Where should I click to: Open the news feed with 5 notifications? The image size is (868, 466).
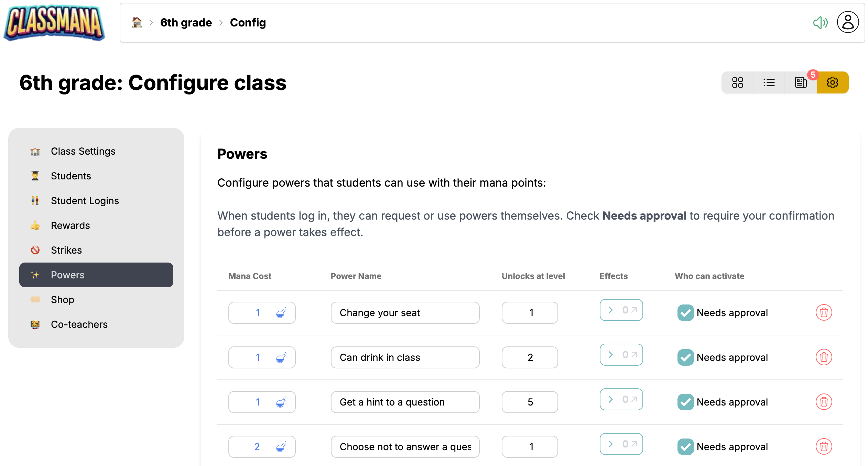tap(801, 82)
